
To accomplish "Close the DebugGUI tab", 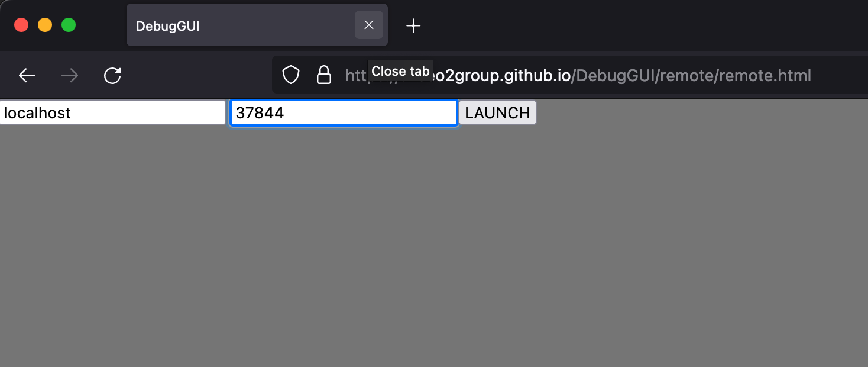I will coord(369,25).
